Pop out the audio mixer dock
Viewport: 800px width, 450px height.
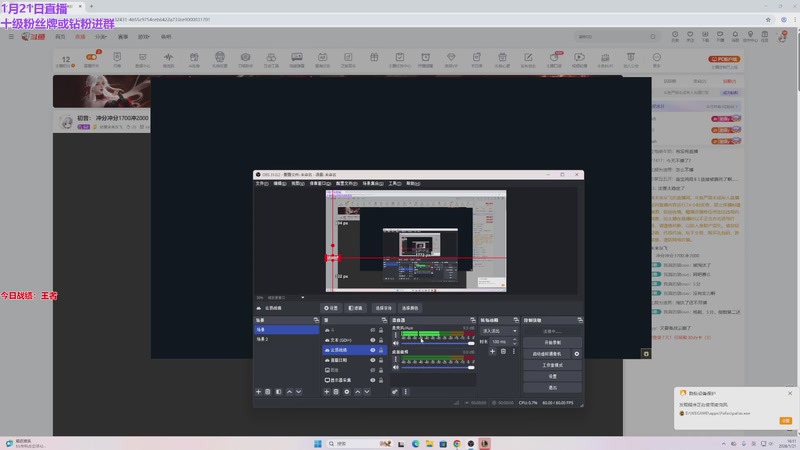click(x=472, y=320)
